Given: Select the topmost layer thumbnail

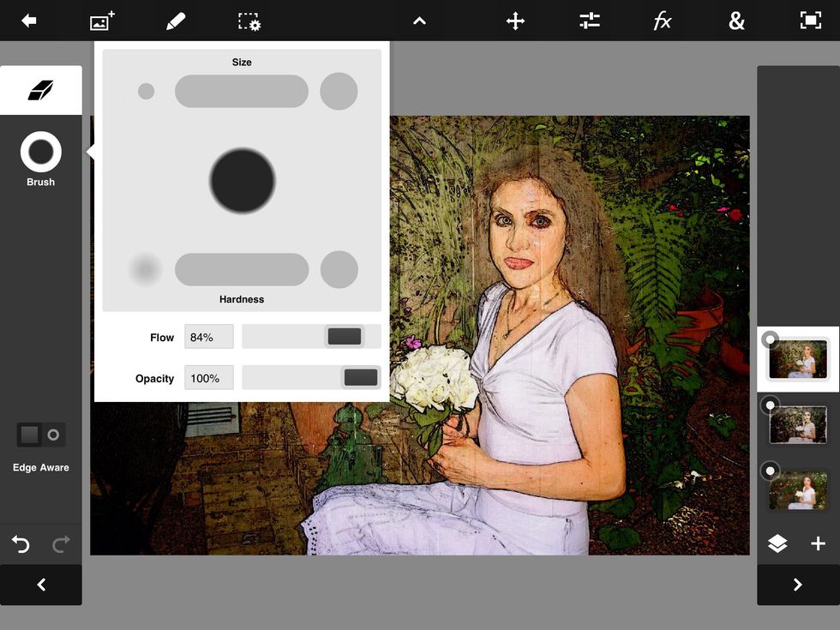Looking at the screenshot, I should point(798,359).
